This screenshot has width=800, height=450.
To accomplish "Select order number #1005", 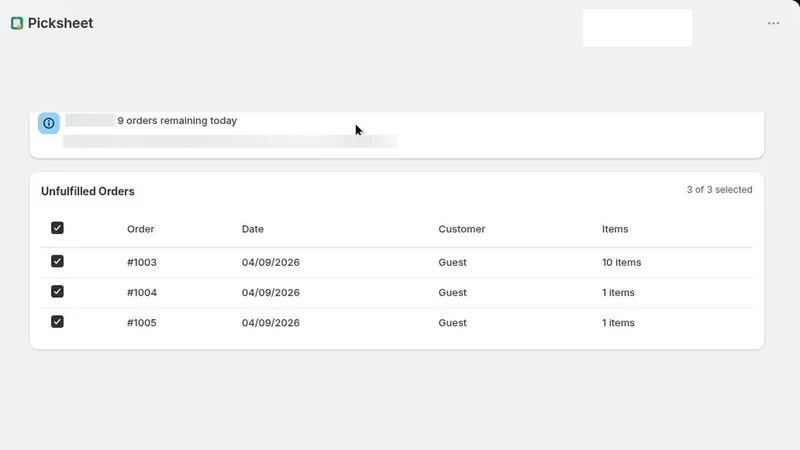I will coord(142,322).
